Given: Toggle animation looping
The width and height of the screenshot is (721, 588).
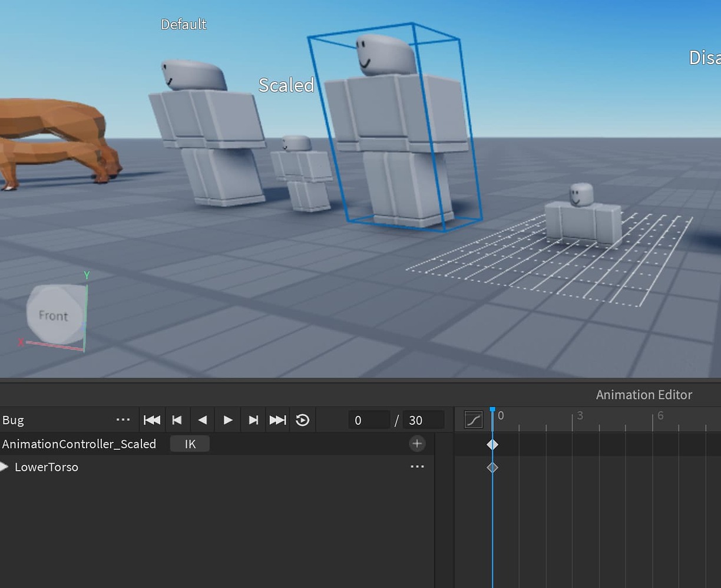Looking at the screenshot, I should tap(302, 419).
